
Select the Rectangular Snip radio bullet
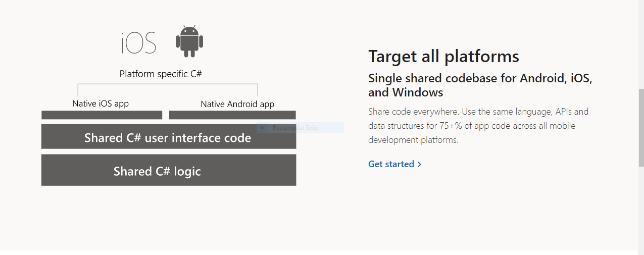263,128
